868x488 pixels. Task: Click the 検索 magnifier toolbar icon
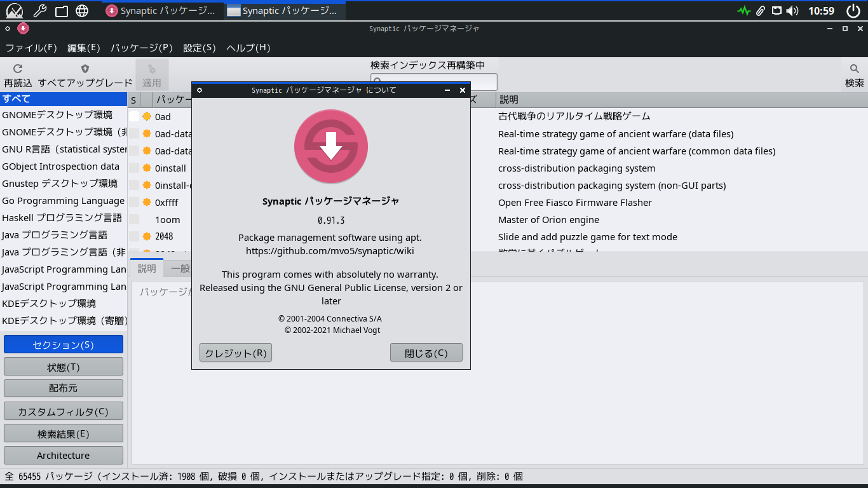point(855,69)
